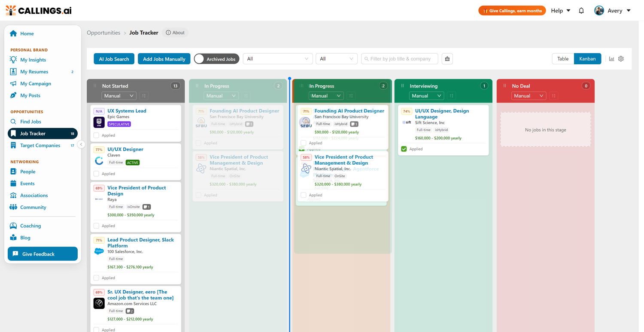Check Applied on Raya Vice President card
The width and height of the screenshot is (644, 332).
click(97, 226)
